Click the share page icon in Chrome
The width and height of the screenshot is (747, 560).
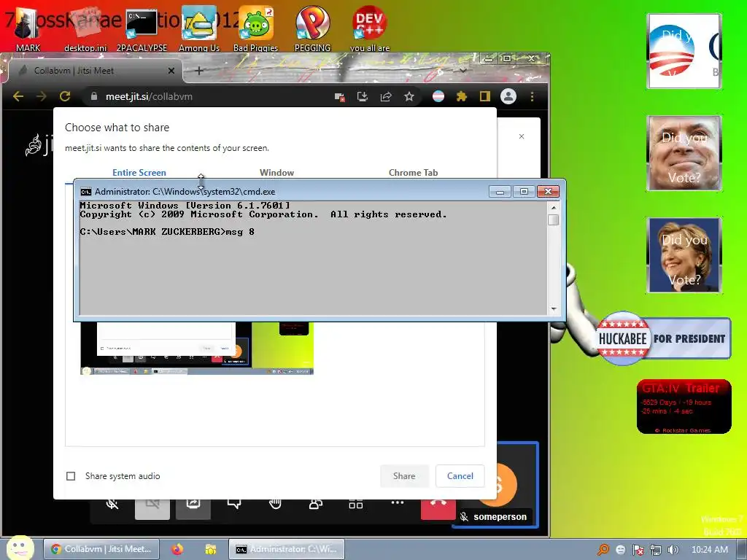pyautogui.click(x=386, y=97)
